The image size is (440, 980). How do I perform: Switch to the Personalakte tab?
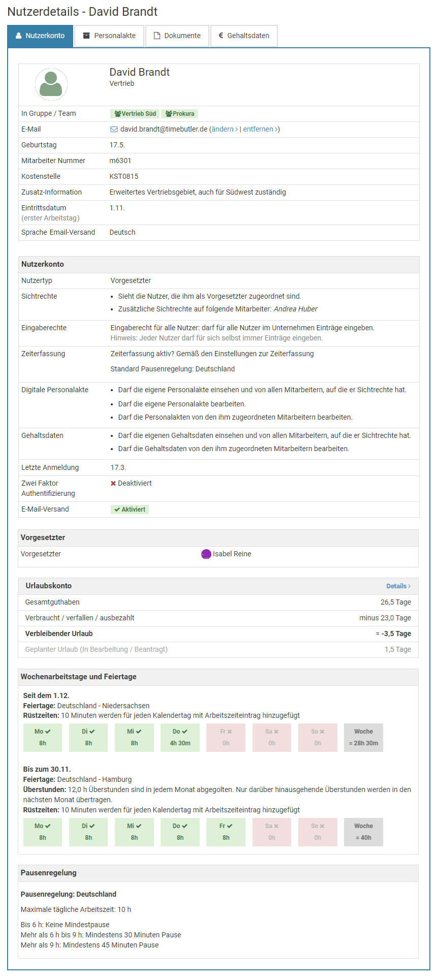click(x=109, y=36)
